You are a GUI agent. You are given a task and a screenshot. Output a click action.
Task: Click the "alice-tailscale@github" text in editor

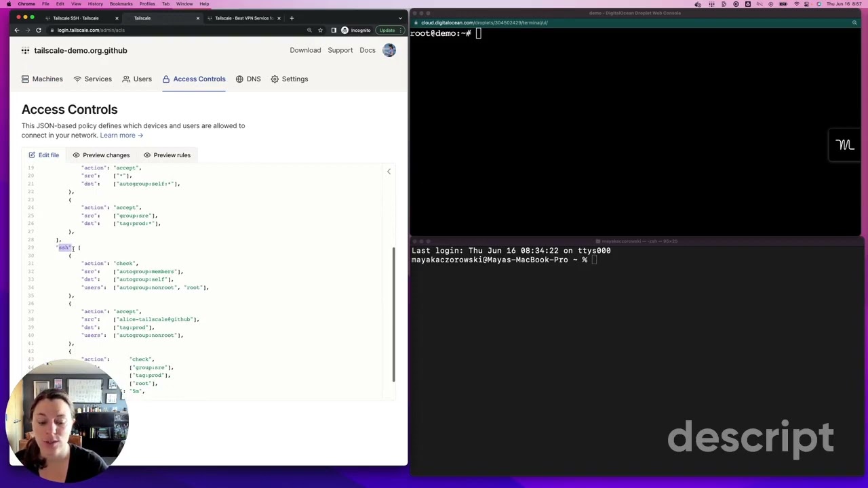tap(157, 319)
